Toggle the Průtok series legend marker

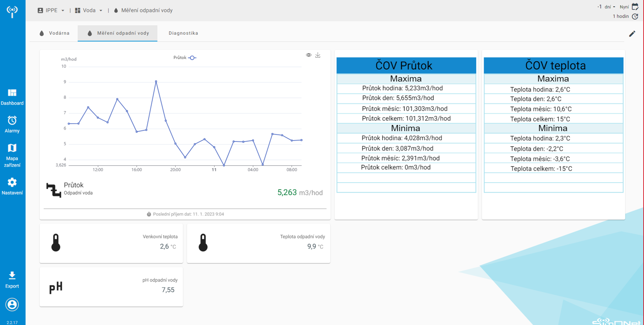point(192,58)
